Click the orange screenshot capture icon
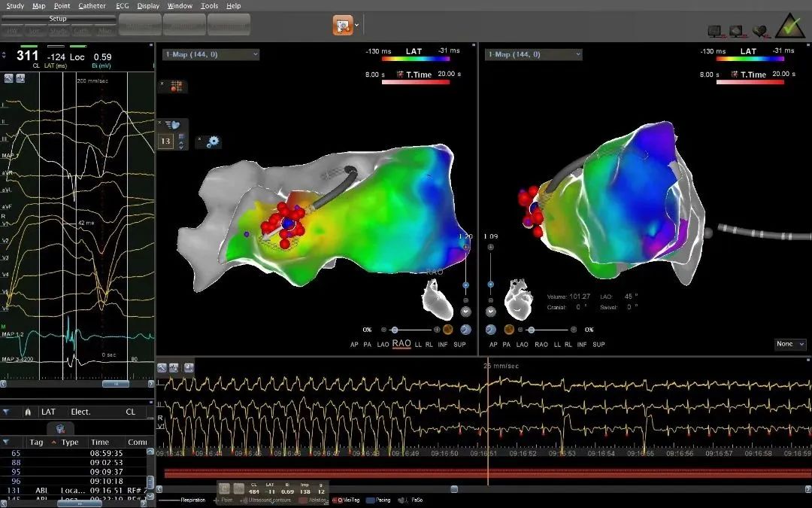The height and width of the screenshot is (508, 812). (x=343, y=25)
